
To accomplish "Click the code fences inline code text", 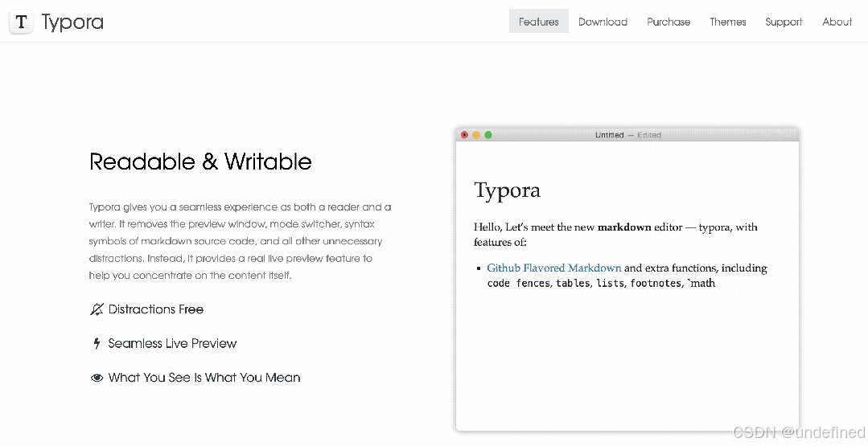I will (x=518, y=284).
